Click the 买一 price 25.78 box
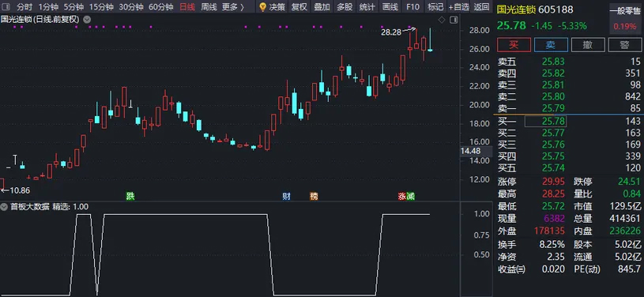This screenshot has width=644, height=297. tap(545, 121)
